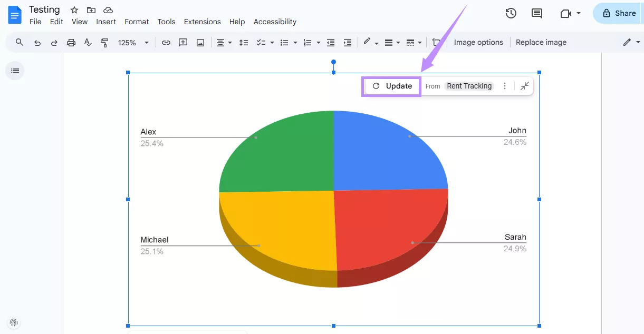Click the print icon

71,42
